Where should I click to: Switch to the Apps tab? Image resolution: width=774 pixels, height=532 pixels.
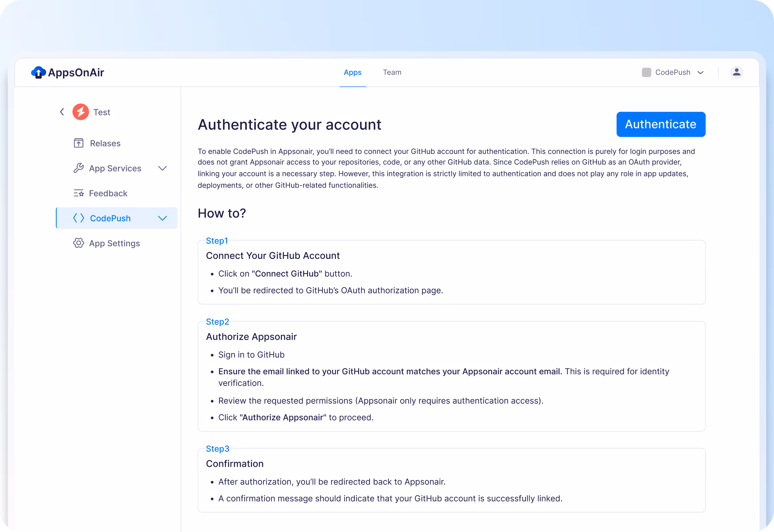point(353,72)
